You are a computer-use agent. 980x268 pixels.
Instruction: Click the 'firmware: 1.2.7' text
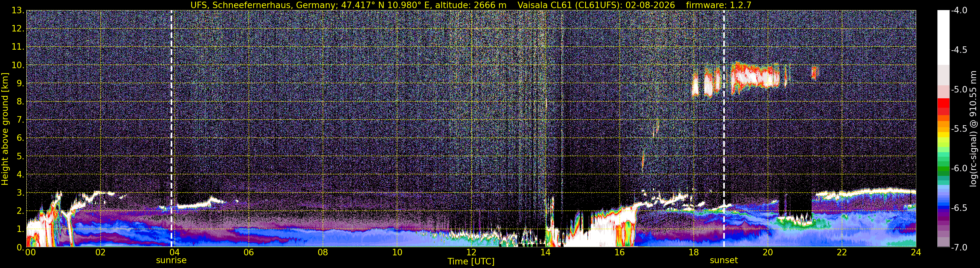point(719,5)
